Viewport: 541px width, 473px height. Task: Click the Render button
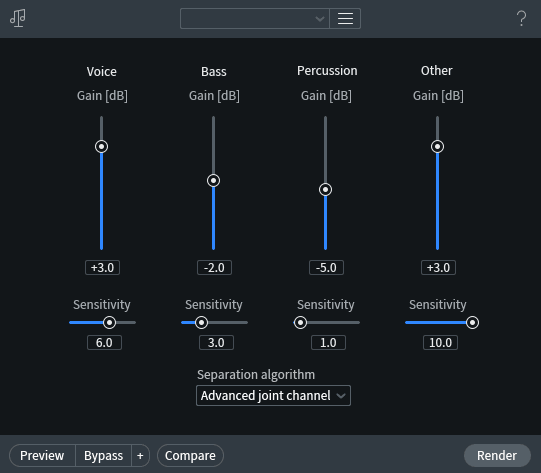497,456
